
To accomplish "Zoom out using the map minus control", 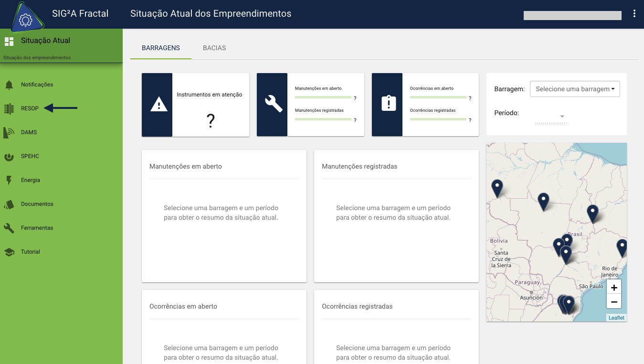I will [614, 301].
